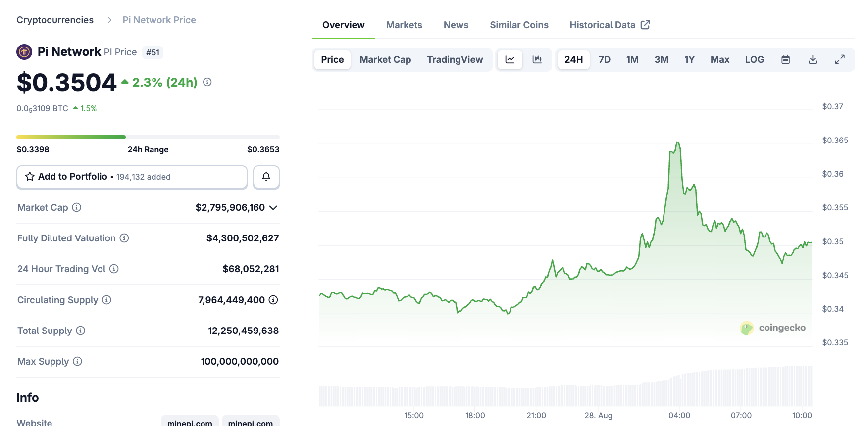Viewport: 868px width, 426px height.
Task: Click the breadcrumb chevron after Cryptocurrencies
Action: click(109, 20)
